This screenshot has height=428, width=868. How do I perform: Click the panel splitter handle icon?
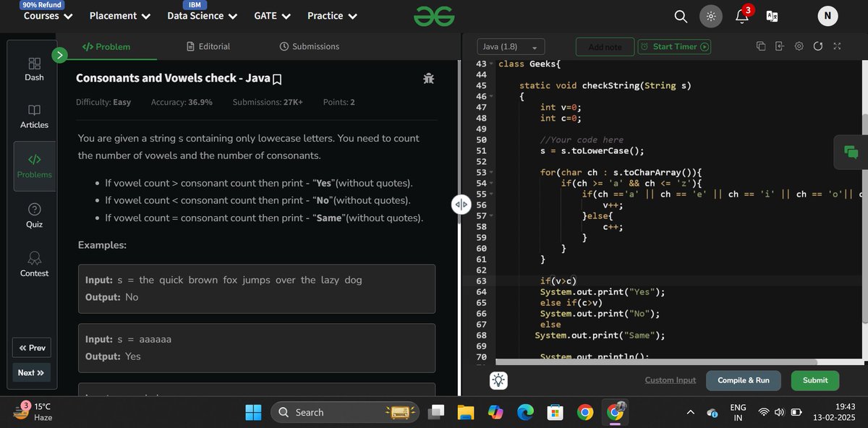tap(461, 205)
